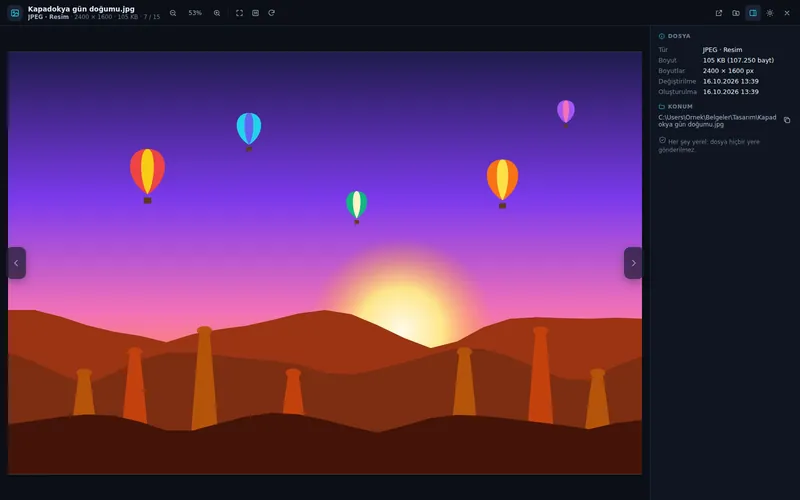Click the sun in the displayed image

[x=404, y=304]
